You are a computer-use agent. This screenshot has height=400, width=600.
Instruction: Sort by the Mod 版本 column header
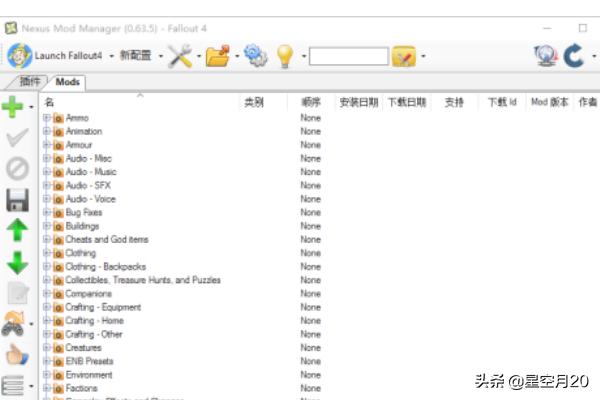549,102
